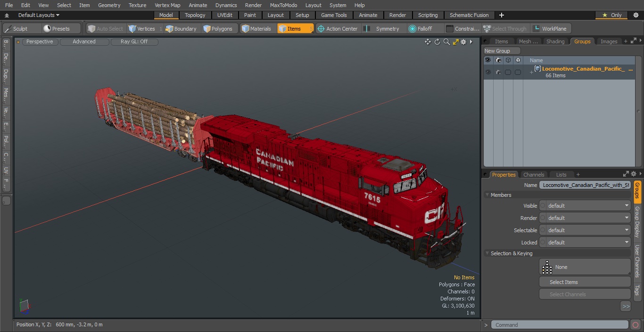Open the Channels tab
This screenshot has width=644, height=332.
coord(534,175)
